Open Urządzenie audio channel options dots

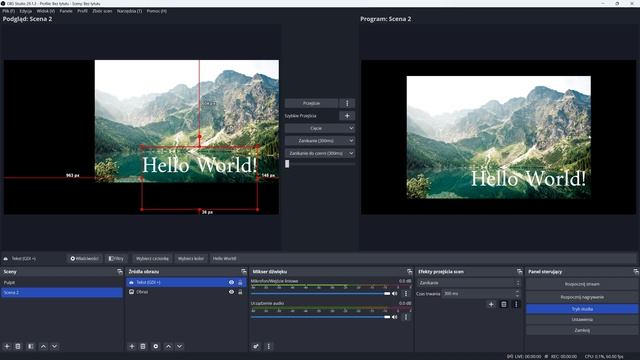point(406,317)
